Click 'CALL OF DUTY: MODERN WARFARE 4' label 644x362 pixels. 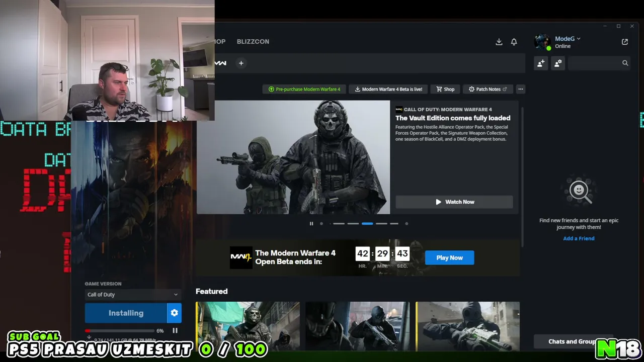[448, 109]
